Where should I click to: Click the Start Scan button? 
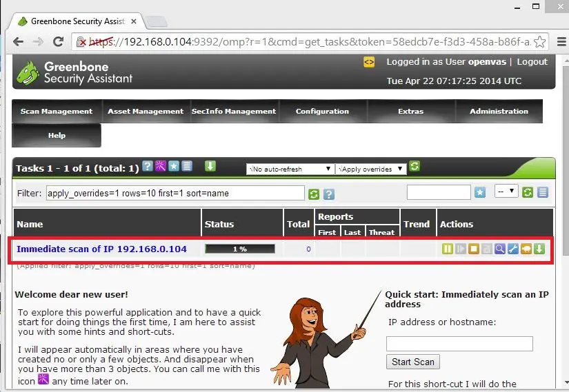(x=413, y=362)
